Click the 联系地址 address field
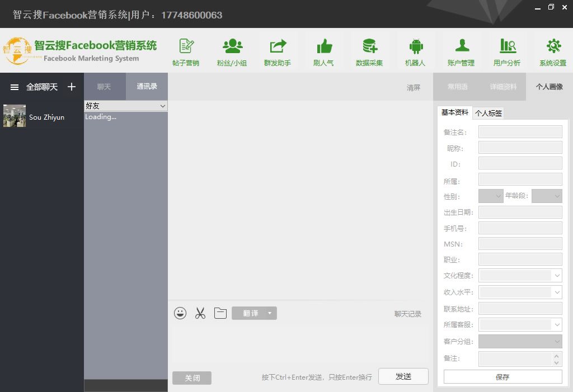This screenshot has height=392, width=573. click(x=520, y=309)
